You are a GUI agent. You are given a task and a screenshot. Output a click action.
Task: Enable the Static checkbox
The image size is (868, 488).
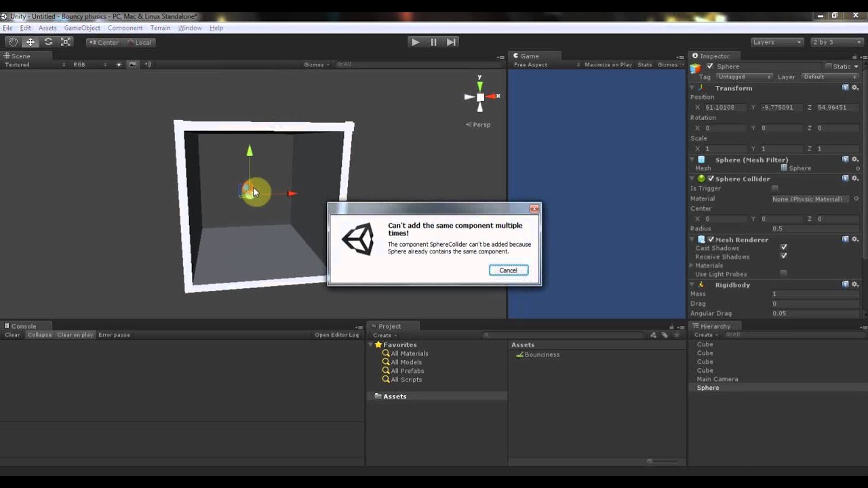click(828, 66)
